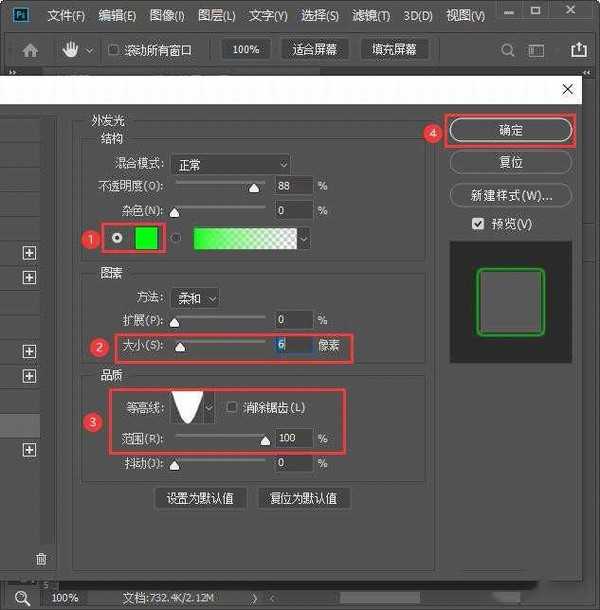
Task: Click the share/export icon at top right
Action: 578,50
